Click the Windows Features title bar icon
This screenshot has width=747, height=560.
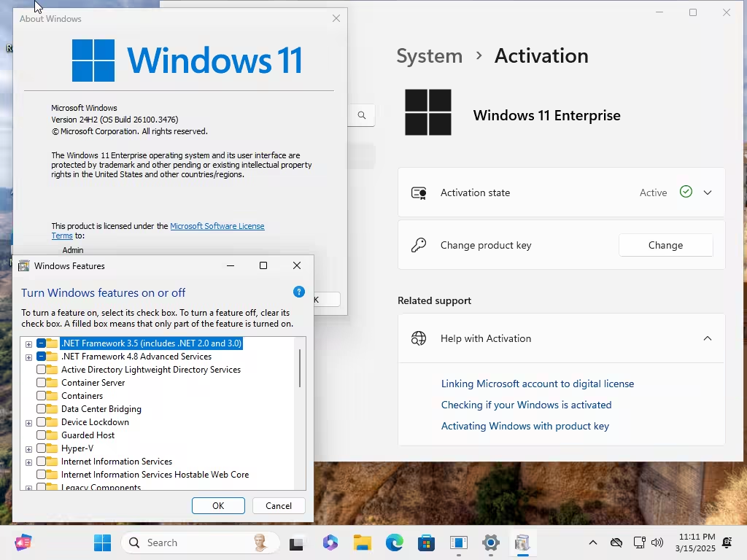pos(24,265)
